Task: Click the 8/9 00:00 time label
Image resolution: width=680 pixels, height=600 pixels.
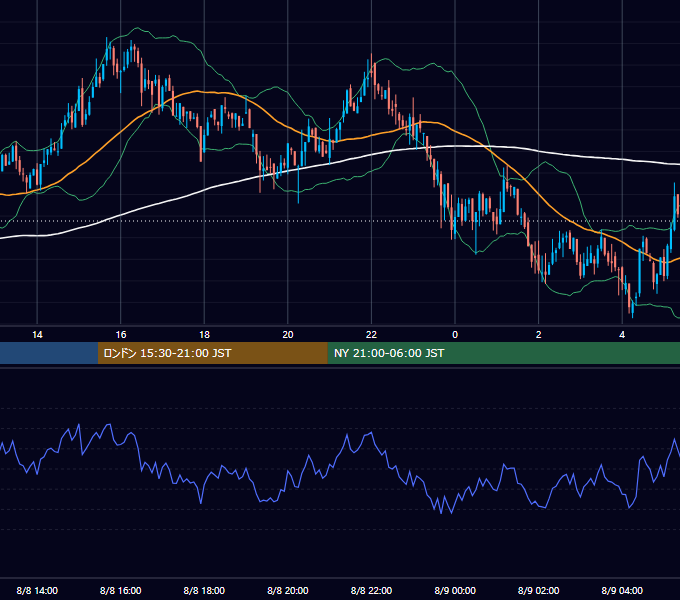Action: 455,590
